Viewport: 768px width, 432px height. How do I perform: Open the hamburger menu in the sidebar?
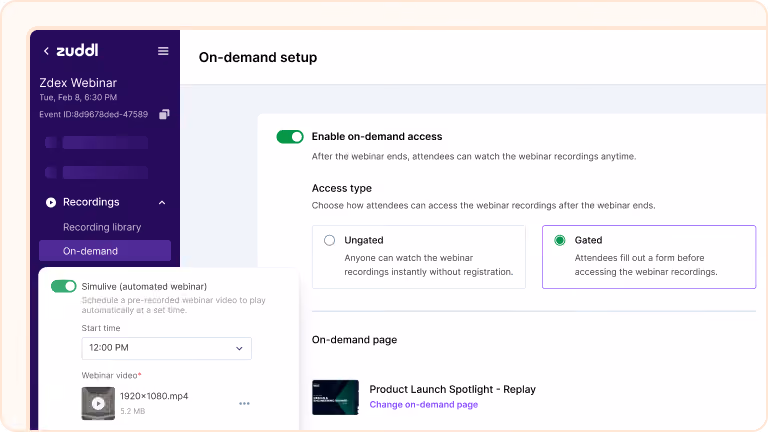click(163, 51)
